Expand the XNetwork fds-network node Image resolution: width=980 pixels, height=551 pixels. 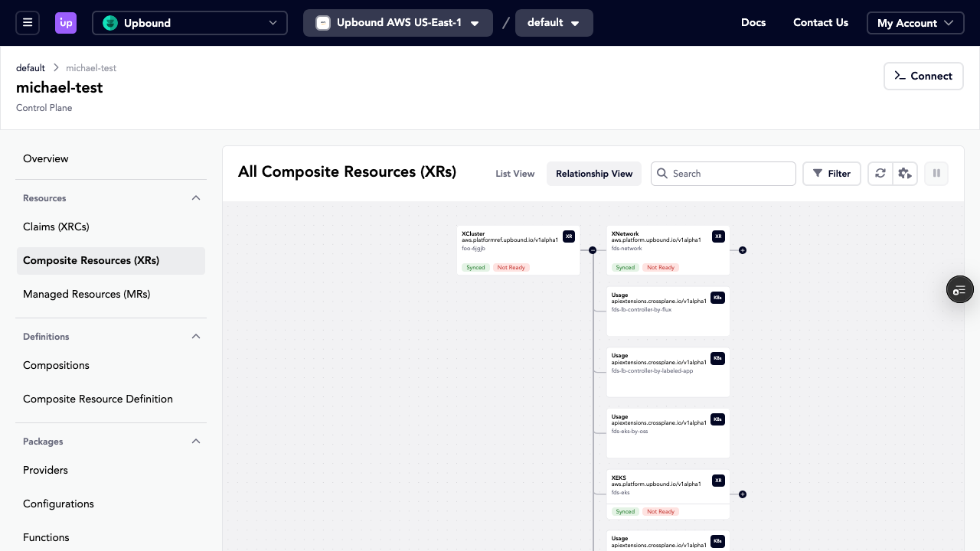742,250
